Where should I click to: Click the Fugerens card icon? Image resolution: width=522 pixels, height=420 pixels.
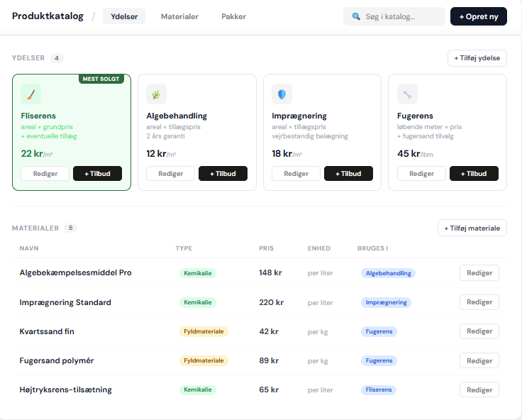pyautogui.click(x=407, y=94)
